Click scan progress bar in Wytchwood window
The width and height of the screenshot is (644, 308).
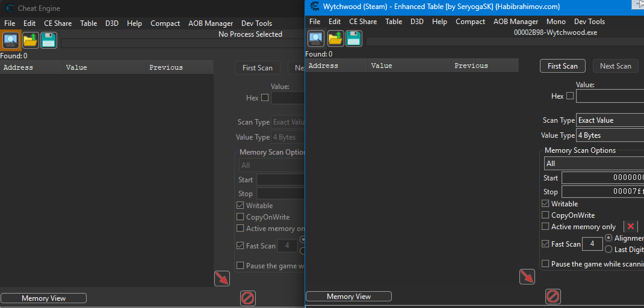(505, 41)
